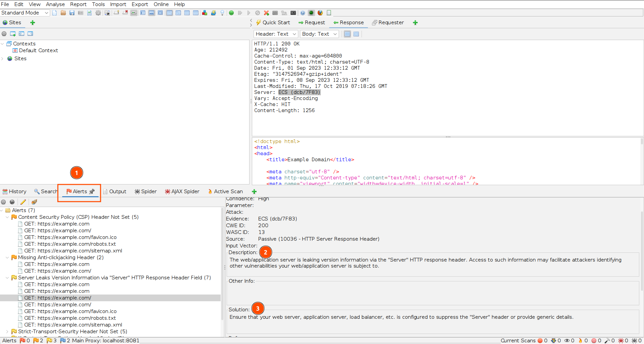The width and height of the screenshot is (644, 344).
Task: Click the Import Context icon in Sites panel
Action: coord(22,34)
